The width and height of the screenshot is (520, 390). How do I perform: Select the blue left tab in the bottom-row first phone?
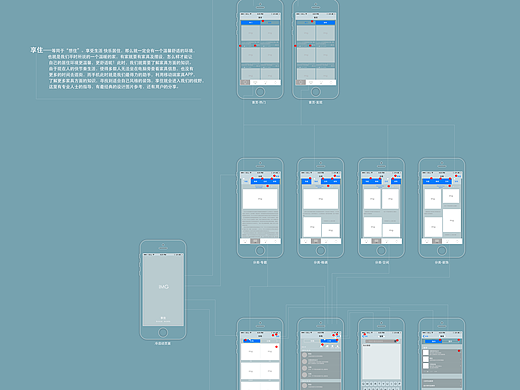point(252,341)
